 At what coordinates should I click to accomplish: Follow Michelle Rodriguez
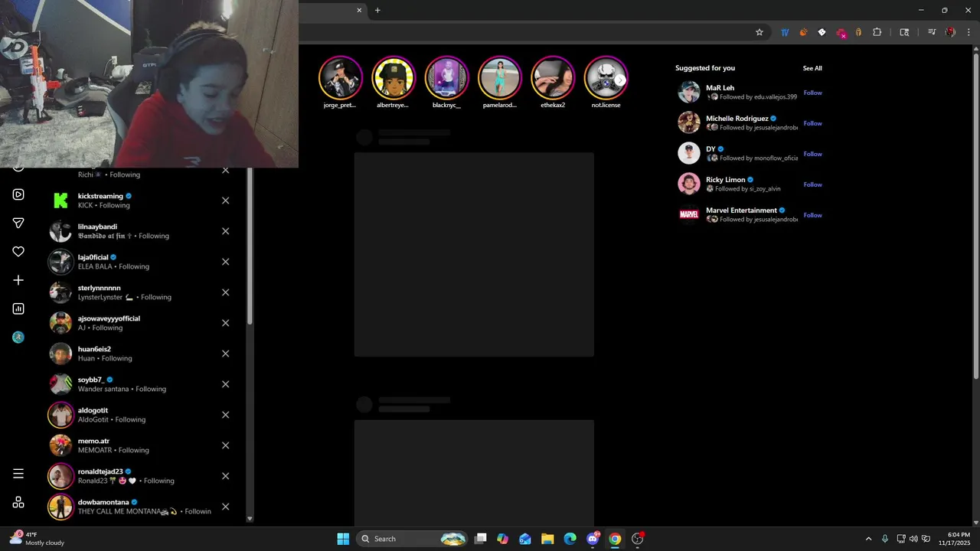coord(812,123)
